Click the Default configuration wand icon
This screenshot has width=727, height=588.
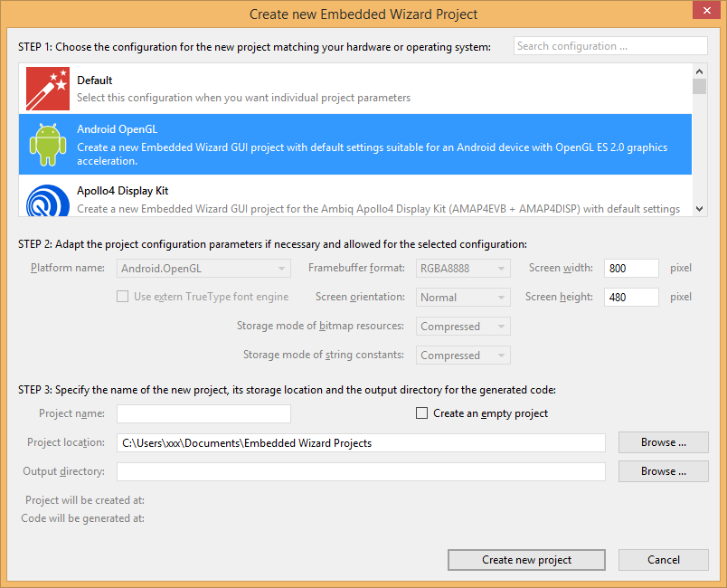pyautogui.click(x=48, y=89)
